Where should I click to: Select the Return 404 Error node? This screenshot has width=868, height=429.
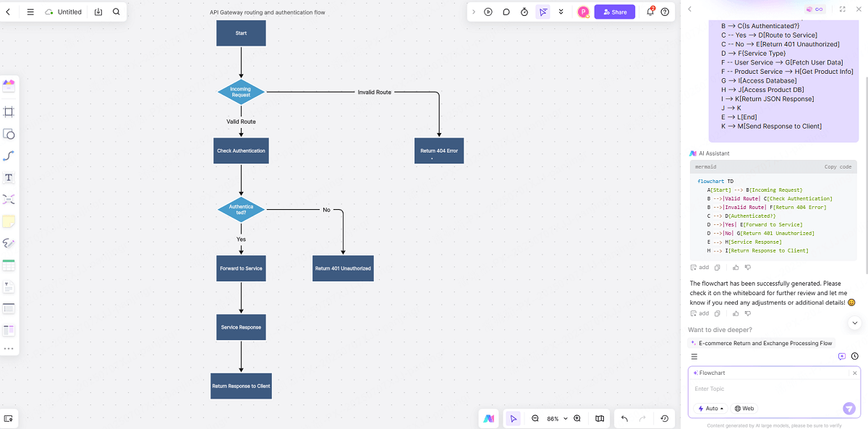pyautogui.click(x=439, y=150)
